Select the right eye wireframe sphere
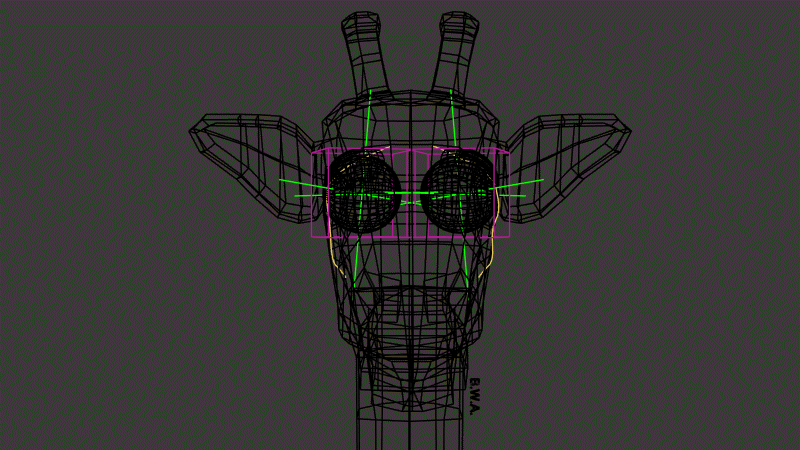 (458, 192)
